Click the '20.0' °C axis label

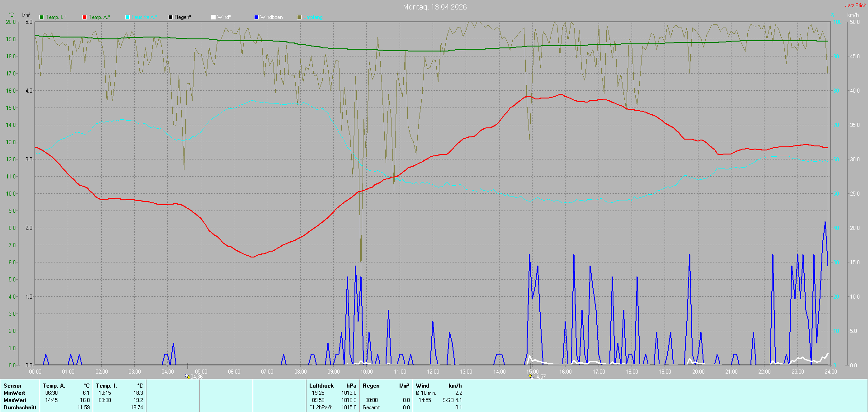coord(11,22)
